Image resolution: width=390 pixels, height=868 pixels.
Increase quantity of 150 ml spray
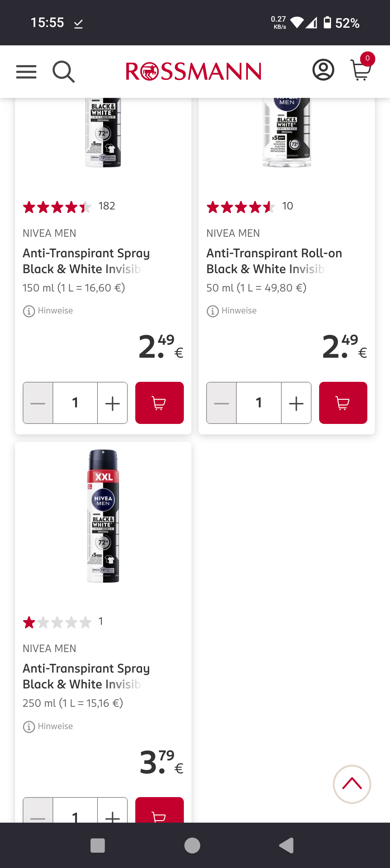[112, 403]
